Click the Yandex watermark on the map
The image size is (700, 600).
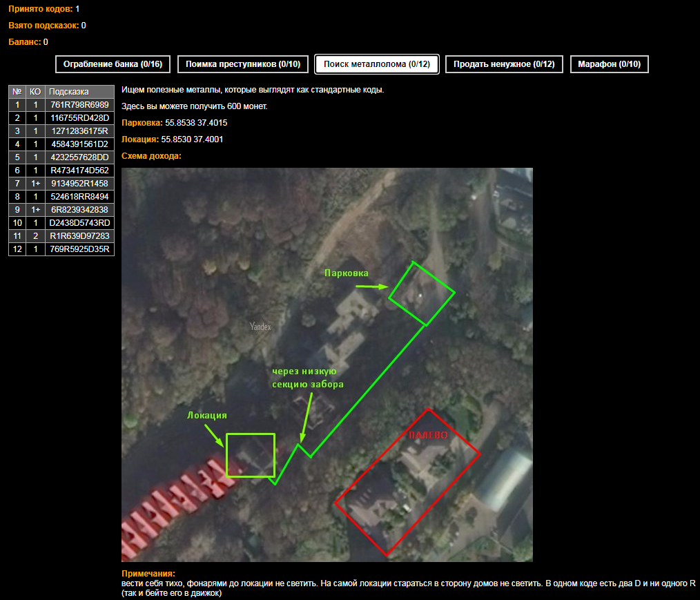tap(260, 327)
